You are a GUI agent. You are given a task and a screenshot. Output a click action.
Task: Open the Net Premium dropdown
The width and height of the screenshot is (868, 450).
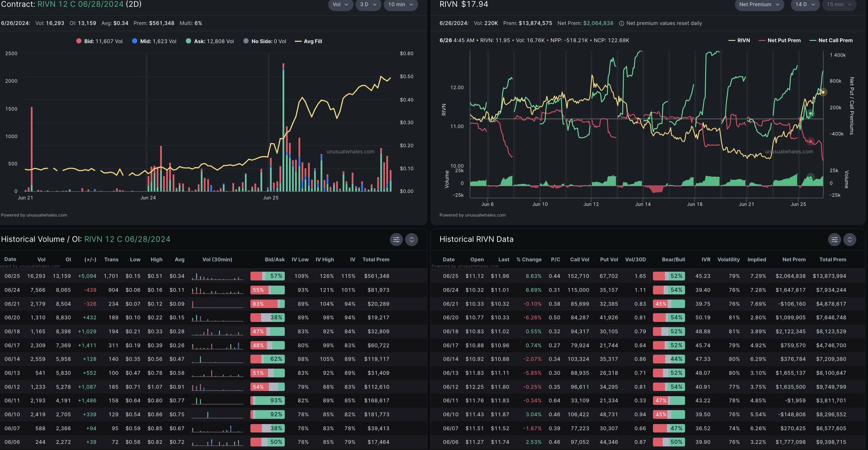[759, 4]
